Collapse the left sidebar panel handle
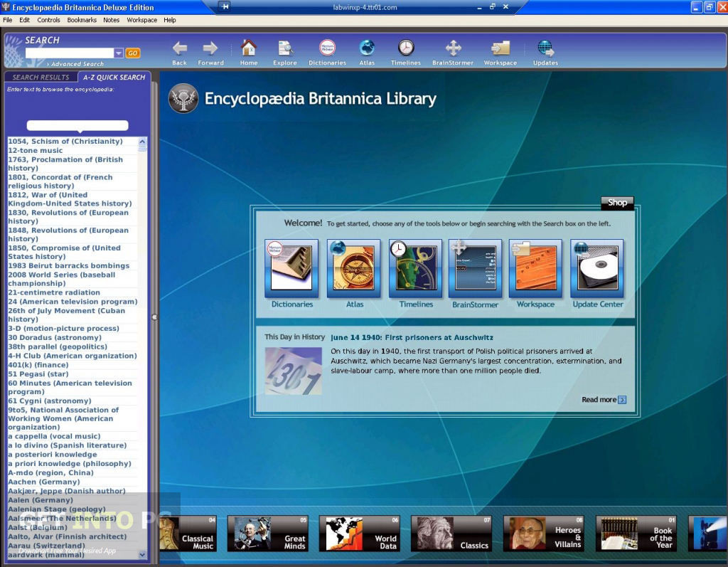This screenshot has height=567, width=728. tap(154, 317)
